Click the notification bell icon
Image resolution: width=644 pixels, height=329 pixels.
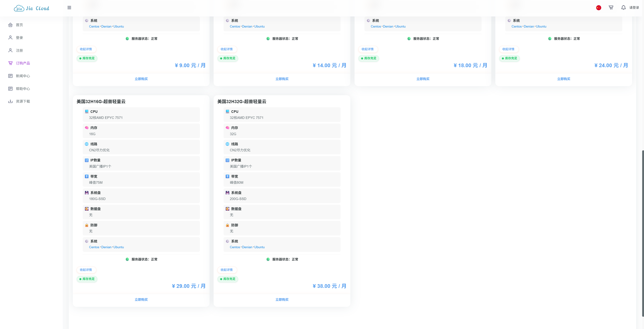pyautogui.click(x=623, y=8)
